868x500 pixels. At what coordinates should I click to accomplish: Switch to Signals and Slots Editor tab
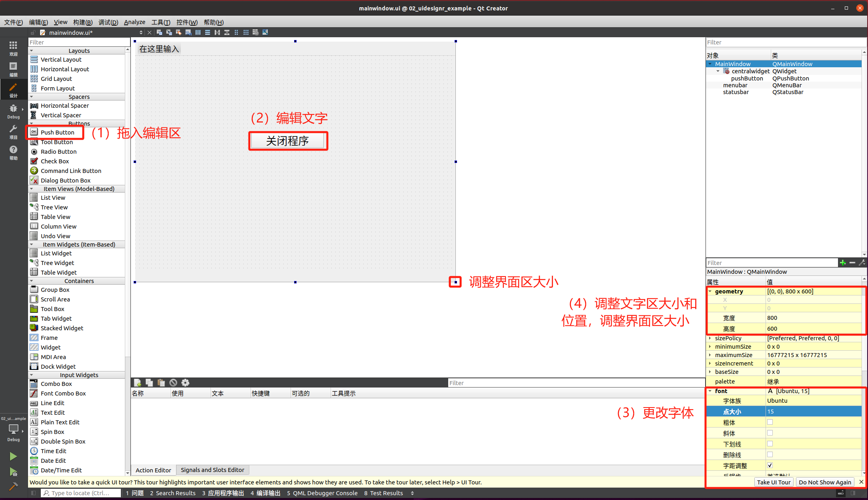click(x=212, y=470)
